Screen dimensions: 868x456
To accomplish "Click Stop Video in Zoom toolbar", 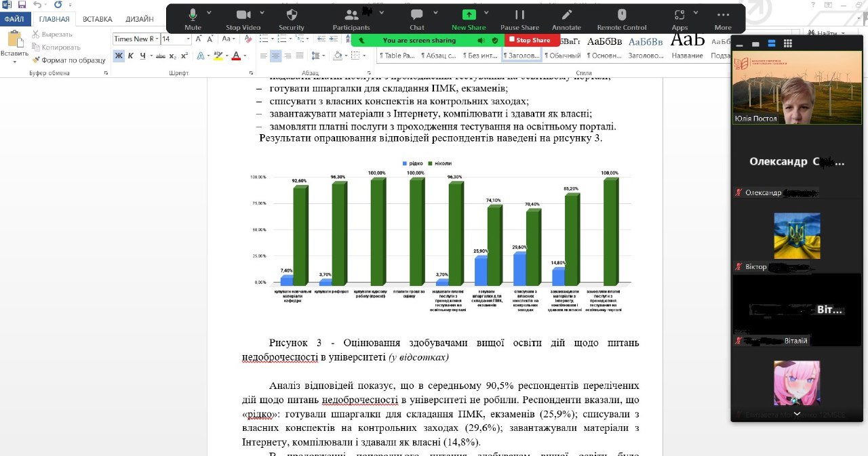I will pos(243,18).
